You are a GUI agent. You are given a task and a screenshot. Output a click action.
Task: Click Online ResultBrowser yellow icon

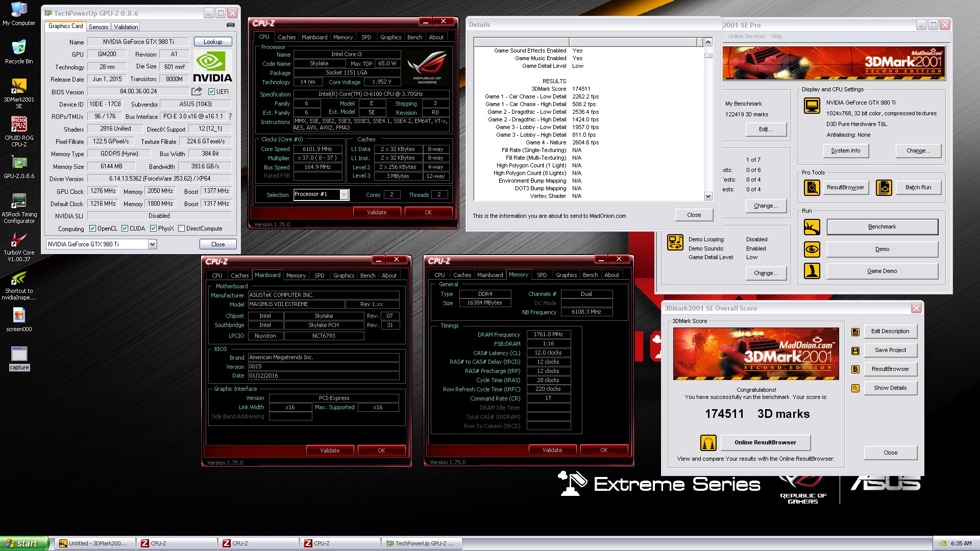click(708, 443)
